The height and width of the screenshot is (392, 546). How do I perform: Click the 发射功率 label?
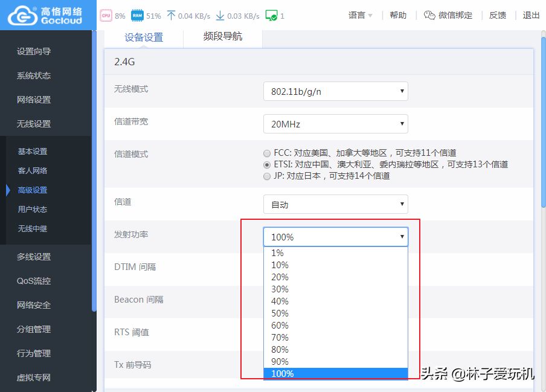(x=131, y=234)
